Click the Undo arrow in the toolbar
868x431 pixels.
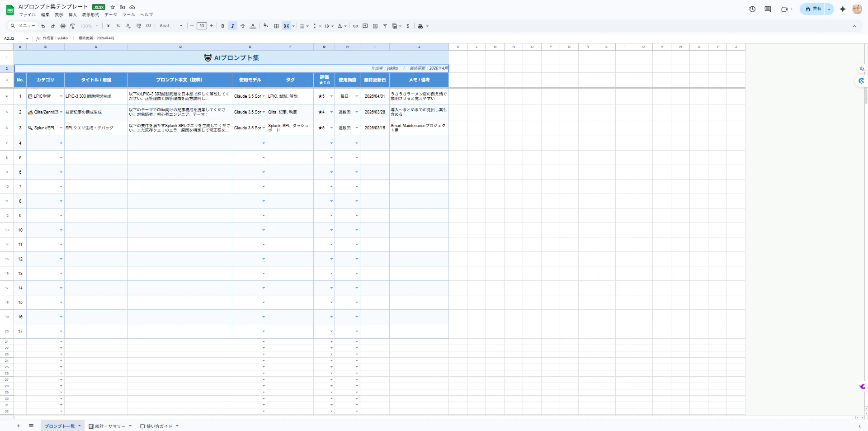tap(43, 26)
